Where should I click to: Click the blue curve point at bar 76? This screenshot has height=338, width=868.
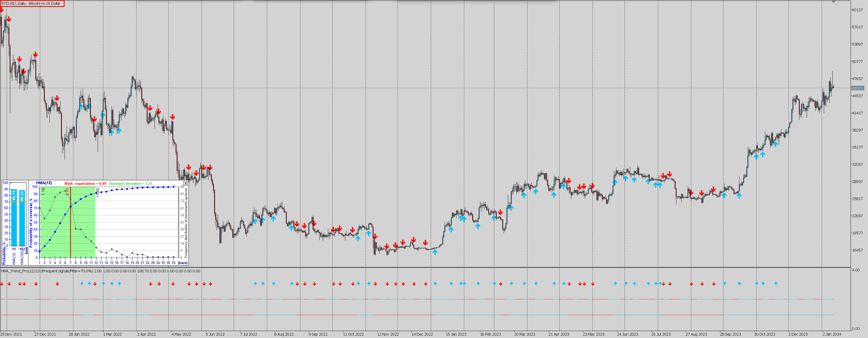click(x=173, y=187)
